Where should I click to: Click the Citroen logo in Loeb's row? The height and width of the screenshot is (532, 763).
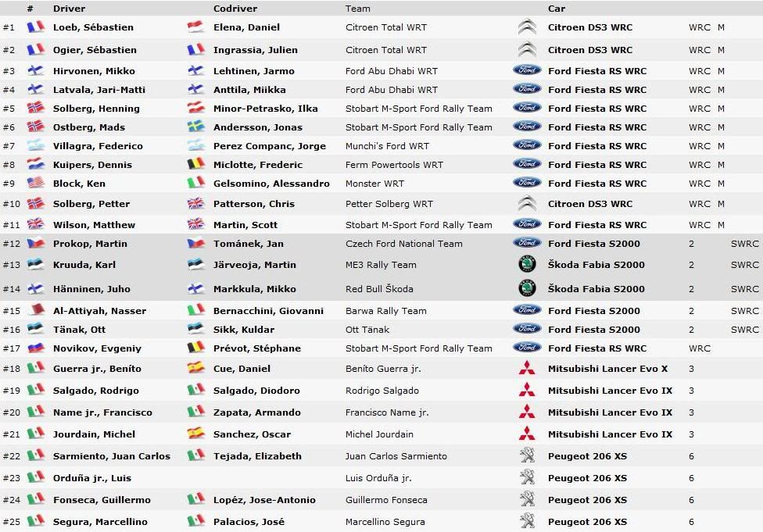(x=527, y=27)
